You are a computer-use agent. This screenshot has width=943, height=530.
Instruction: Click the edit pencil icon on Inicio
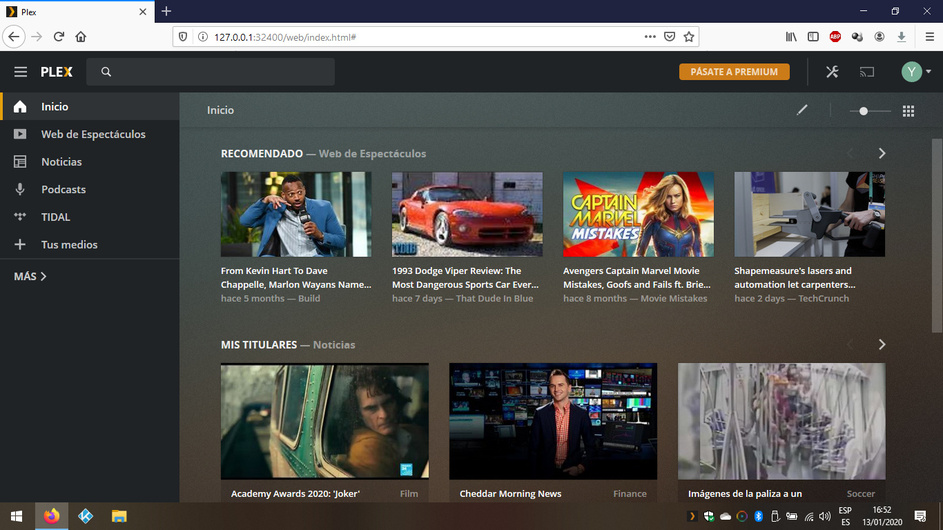[802, 110]
